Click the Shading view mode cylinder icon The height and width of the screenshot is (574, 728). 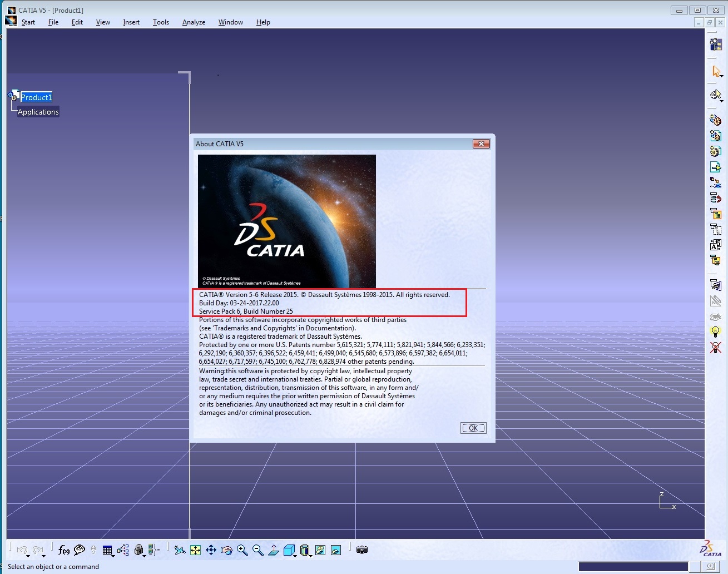click(304, 550)
